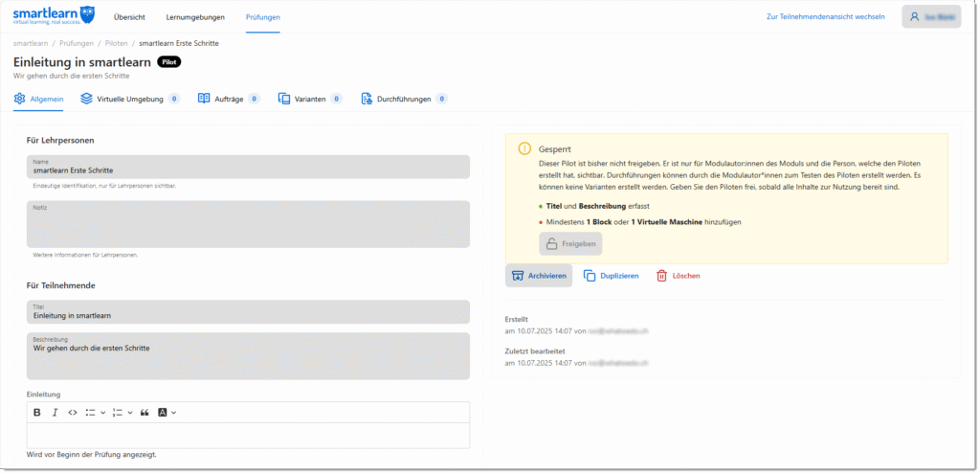Open the user profile menu

930,16
